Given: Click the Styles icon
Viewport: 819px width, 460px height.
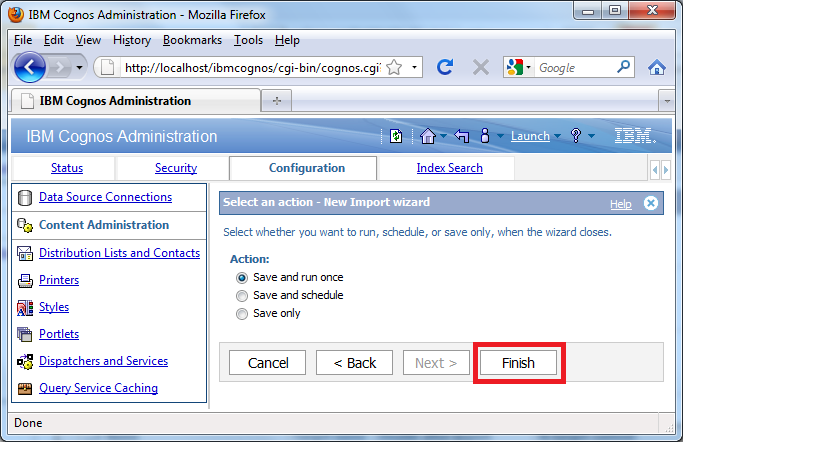Looking at the screenshot, I should pyautogui.click(x=25, y=308).
